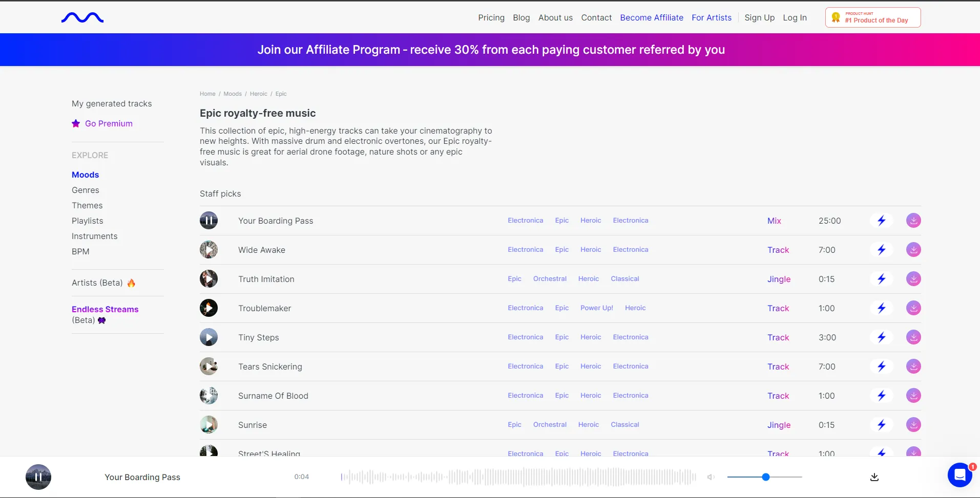Play the Truth Imitation jingle
This screenshot has height=498, width=980.
[208, 279]
